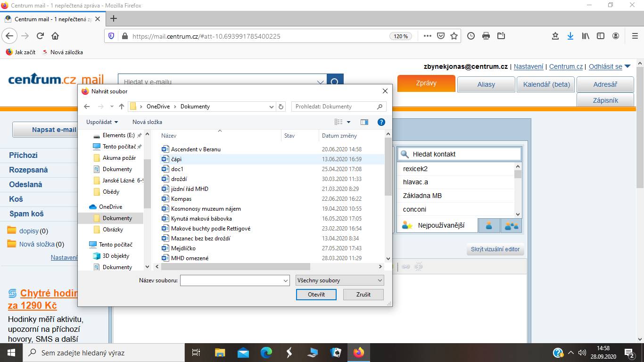Open Windows Start menu

11,352
